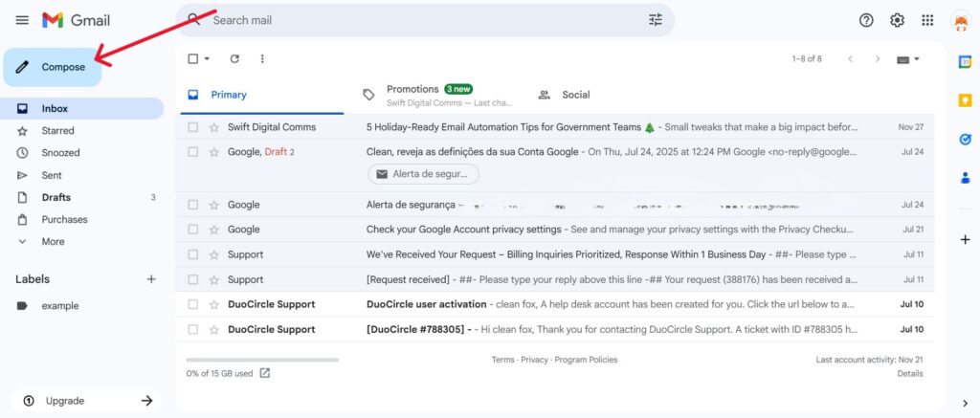Open the Privacy link
980x418 pixels.
tap(534, 360)
